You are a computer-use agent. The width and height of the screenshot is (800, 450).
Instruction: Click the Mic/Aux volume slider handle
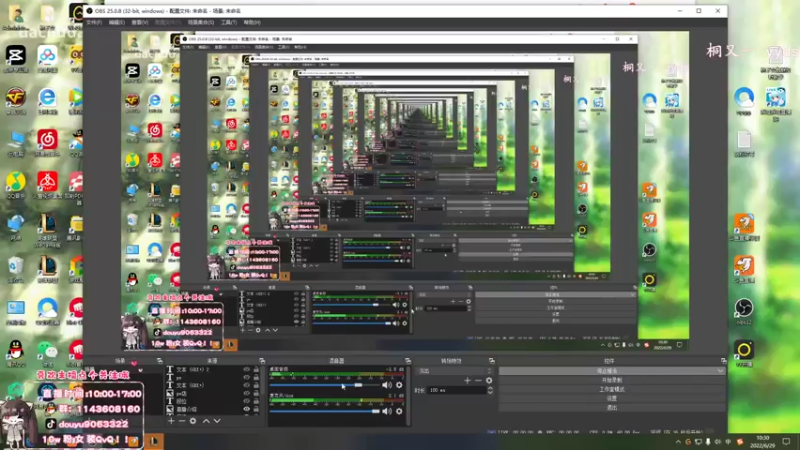click(x=376, y=411)
